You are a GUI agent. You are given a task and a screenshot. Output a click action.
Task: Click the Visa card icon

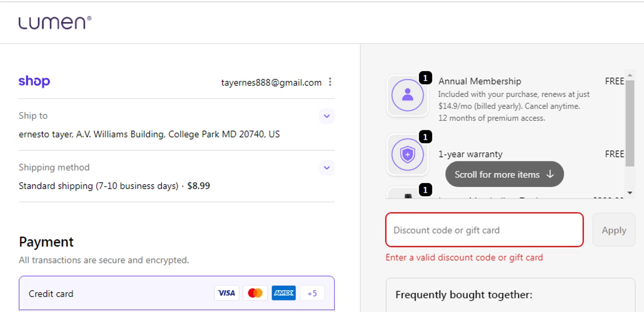(x=227, y=293)
